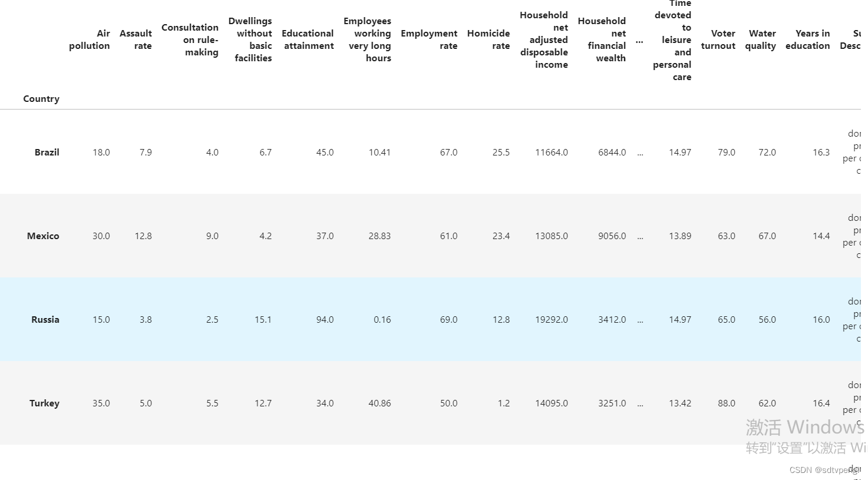Click the Consultation on rule-making header
The height and width of the screenshot is (480, 868).
point(190,39)
